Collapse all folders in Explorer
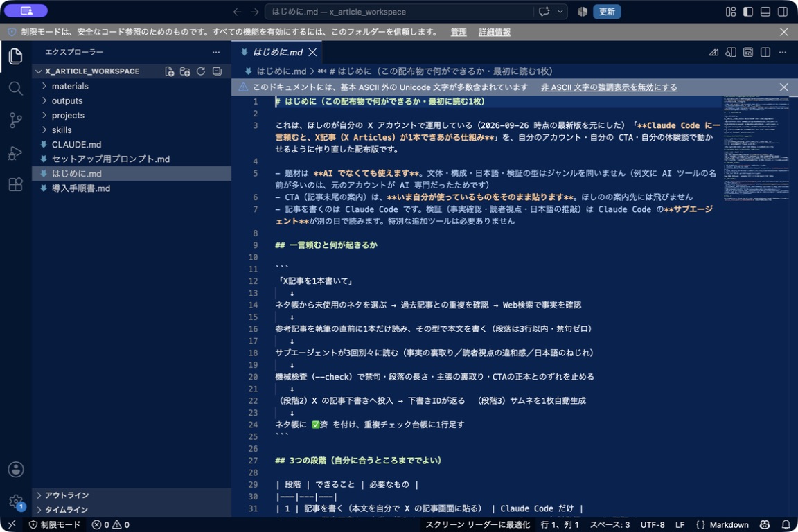Image resolution: width=798 pixels, height=532 pixels. click(x=217, y=71)
